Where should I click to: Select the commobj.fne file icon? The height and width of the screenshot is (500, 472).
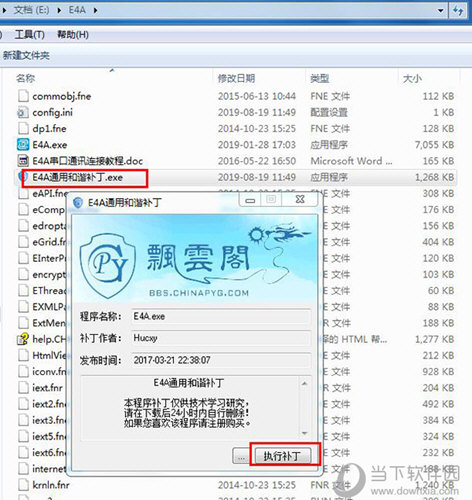[x=23, y=96]
